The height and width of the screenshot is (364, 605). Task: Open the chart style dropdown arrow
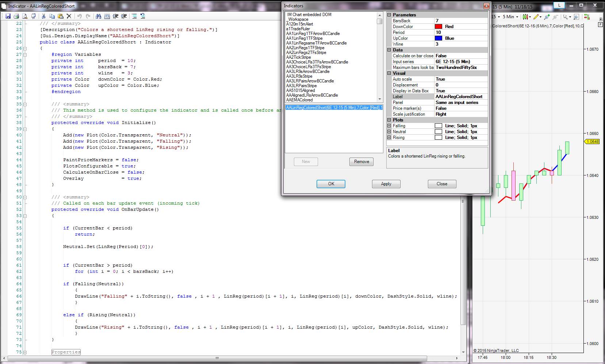[530, 17]
